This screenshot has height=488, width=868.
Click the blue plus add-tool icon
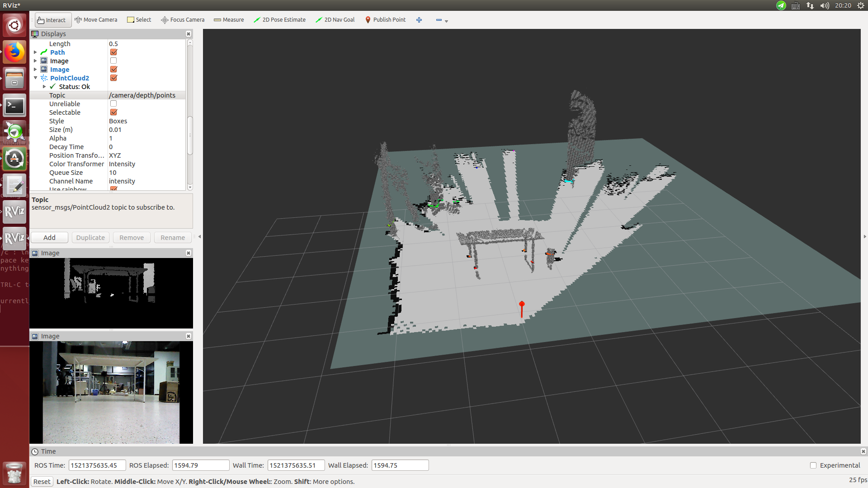click(x=419, y=20)
